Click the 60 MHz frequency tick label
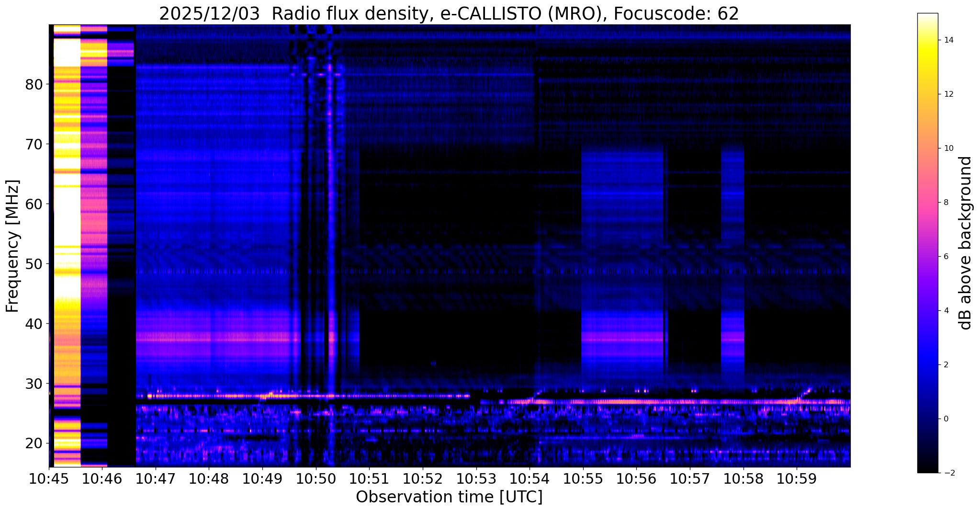The width and height of the screenshot is (980, 511). point(34,204)
